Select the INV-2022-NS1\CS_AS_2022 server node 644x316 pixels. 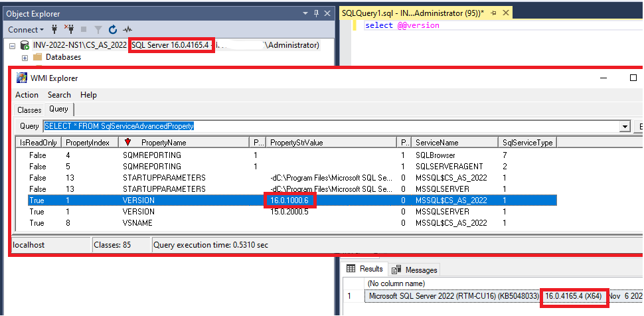(176, 45)
